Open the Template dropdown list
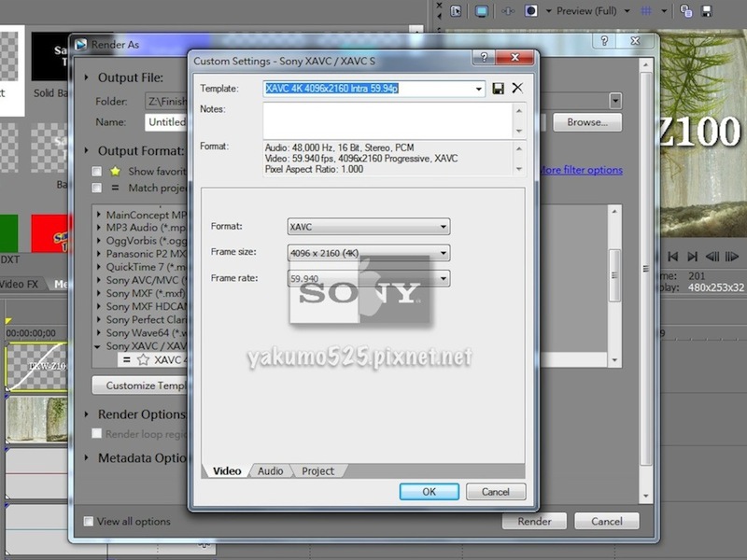 click(x=478, y=89)
